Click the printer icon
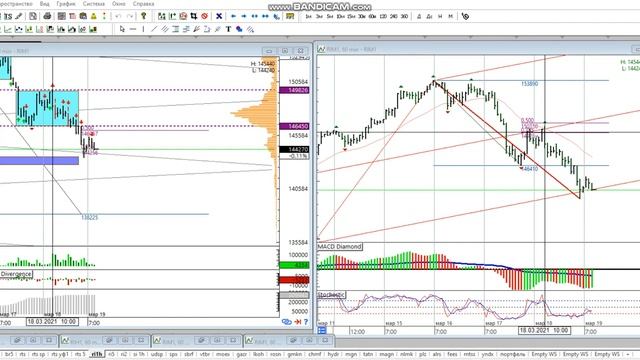The width and height of the screenshot is (640, 360). point(47,16)
